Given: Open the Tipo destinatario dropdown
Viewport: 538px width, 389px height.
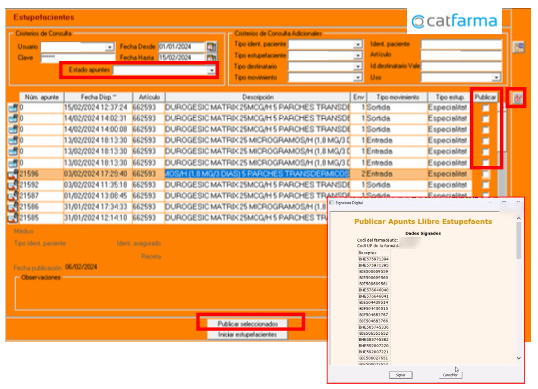Looking at the screenshot, I should click(358, 66).
